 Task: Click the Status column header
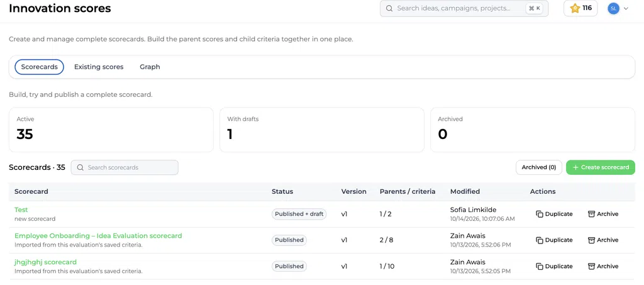coord(282,192)
